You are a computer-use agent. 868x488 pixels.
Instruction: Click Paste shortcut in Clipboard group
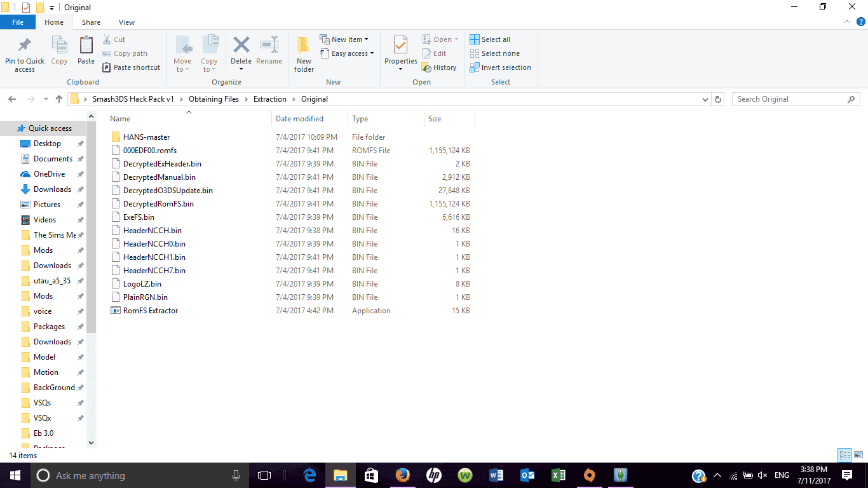click(x=131, y=67)
